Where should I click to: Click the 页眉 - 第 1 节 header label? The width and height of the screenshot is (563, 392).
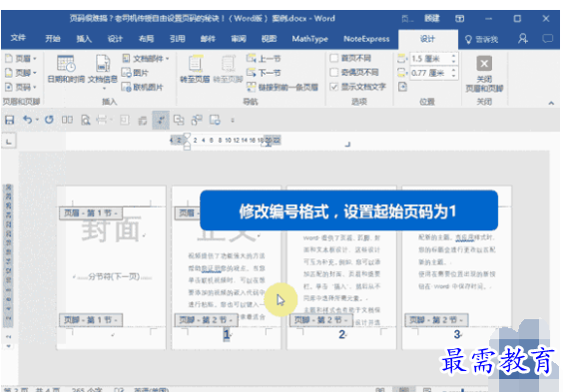pos(91,213)
